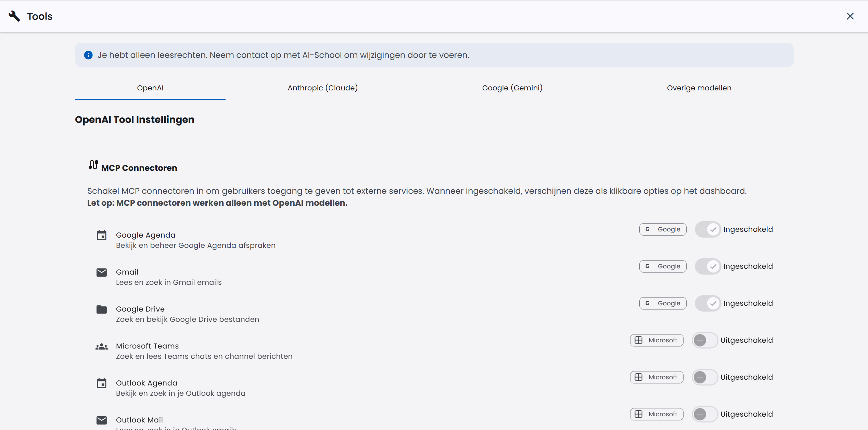
Task: Switch to the Google (Gemini) tab
Action: [x=512, y=88]
